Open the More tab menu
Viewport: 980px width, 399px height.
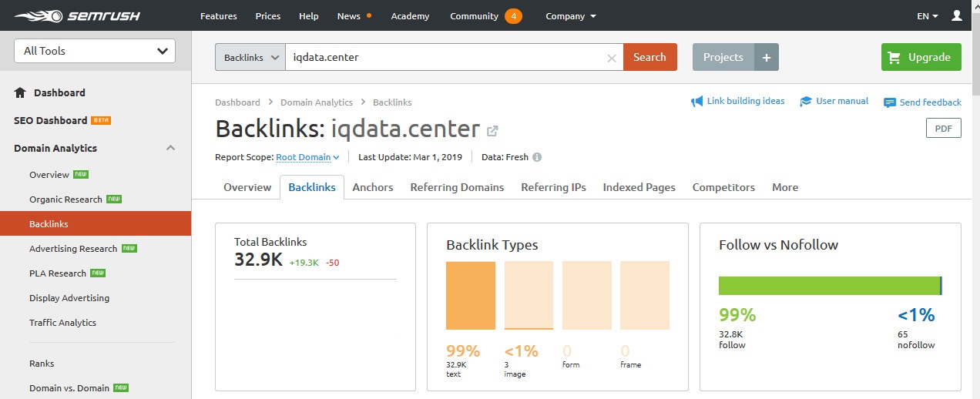point(785,187)
